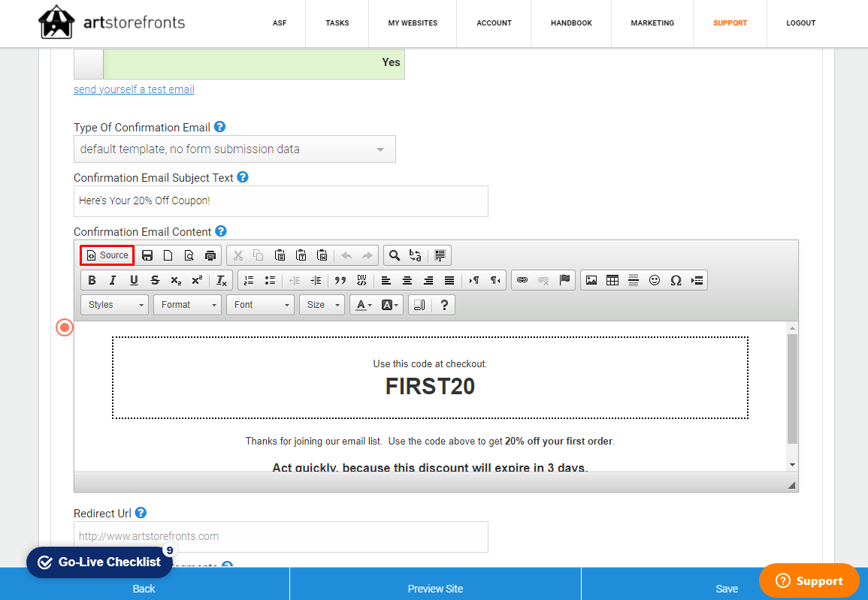The width and height of the screenshot is (868, 600).
Task: Open the Font dropdown
Action: point(260,305)
